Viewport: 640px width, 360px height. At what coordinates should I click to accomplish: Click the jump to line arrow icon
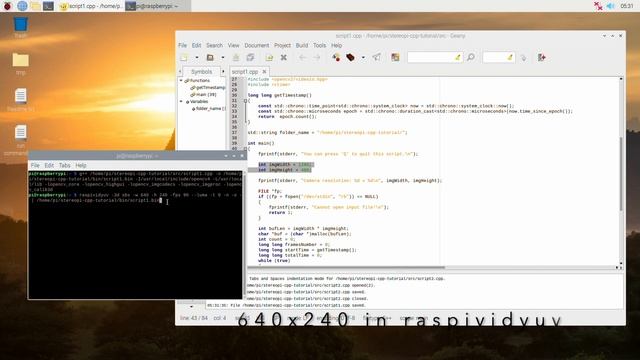coord(523,58)
